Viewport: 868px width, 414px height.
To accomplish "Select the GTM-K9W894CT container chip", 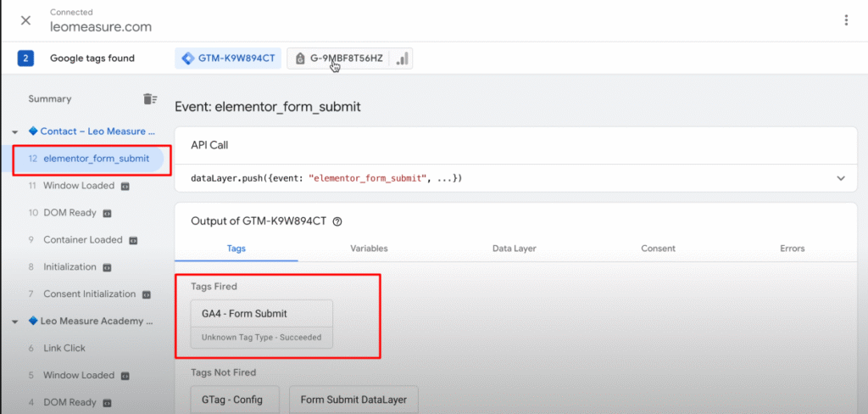I will tap(227, 59).
